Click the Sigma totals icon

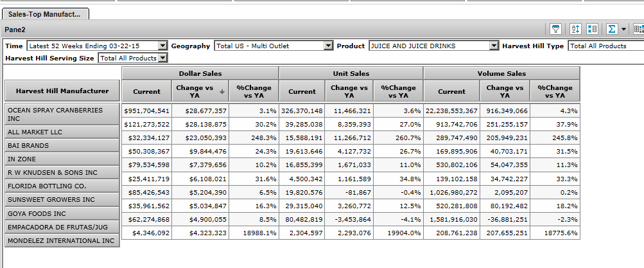click(x=612, y=29)
